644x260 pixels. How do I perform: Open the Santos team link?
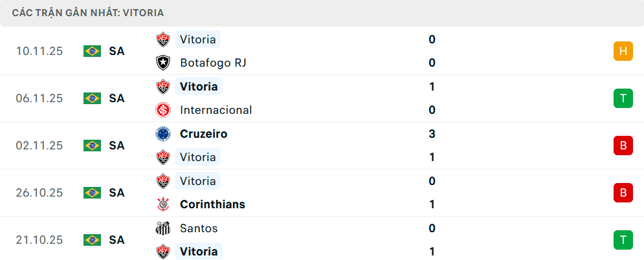199,228
